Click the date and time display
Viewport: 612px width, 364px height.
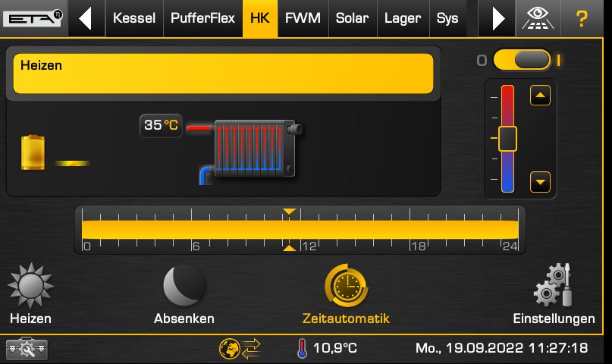click(501, 348)
